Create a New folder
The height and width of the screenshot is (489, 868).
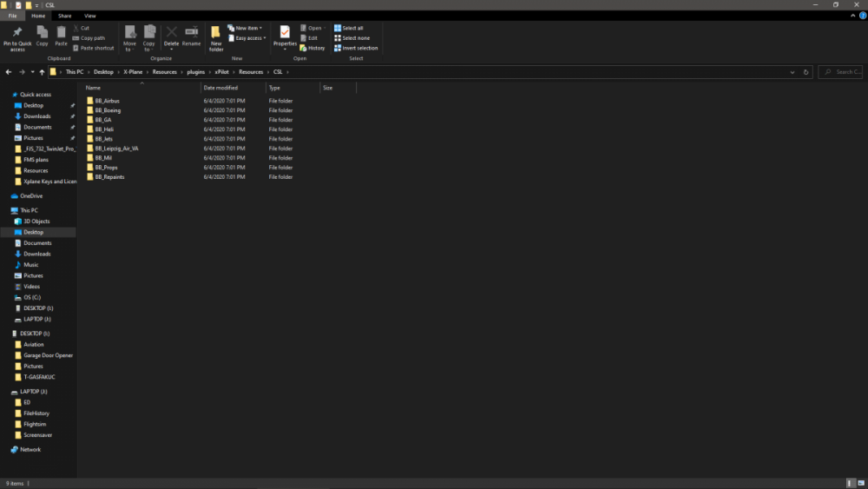[x=216, y=38]
